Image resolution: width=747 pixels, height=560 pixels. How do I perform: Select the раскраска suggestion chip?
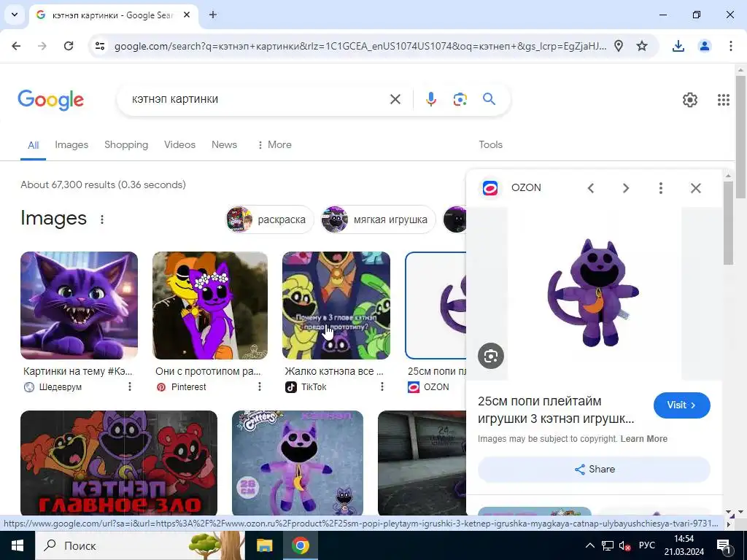(269, 219)
